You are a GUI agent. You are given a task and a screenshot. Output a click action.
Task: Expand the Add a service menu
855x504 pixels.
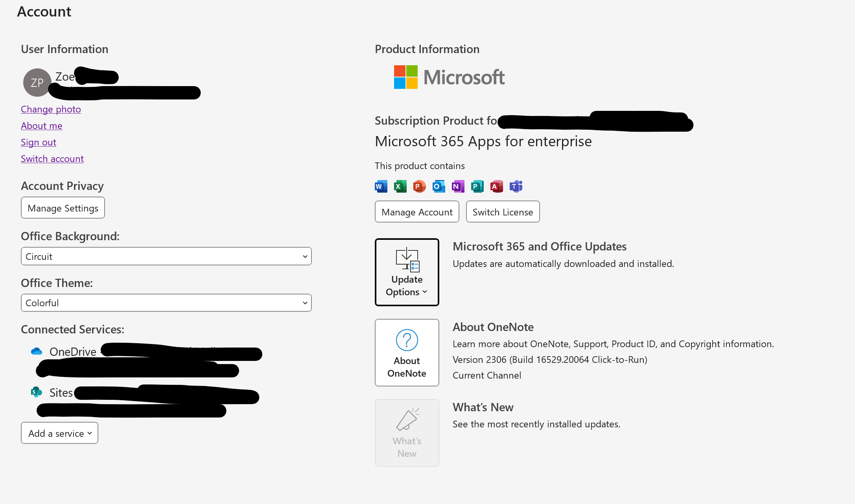pyautogui.click(x=59, y=433)
